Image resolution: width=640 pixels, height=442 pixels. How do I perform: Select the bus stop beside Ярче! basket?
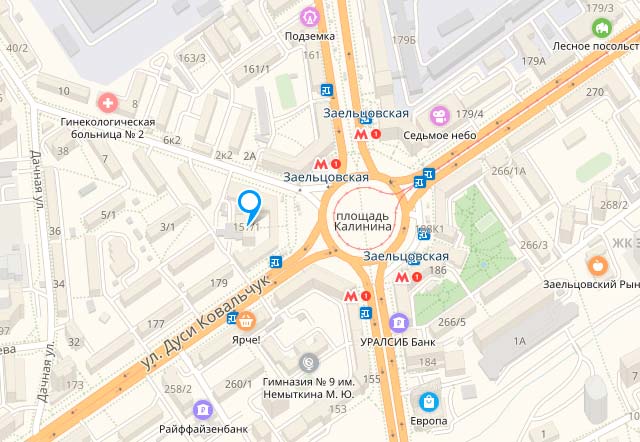[233, 318]
